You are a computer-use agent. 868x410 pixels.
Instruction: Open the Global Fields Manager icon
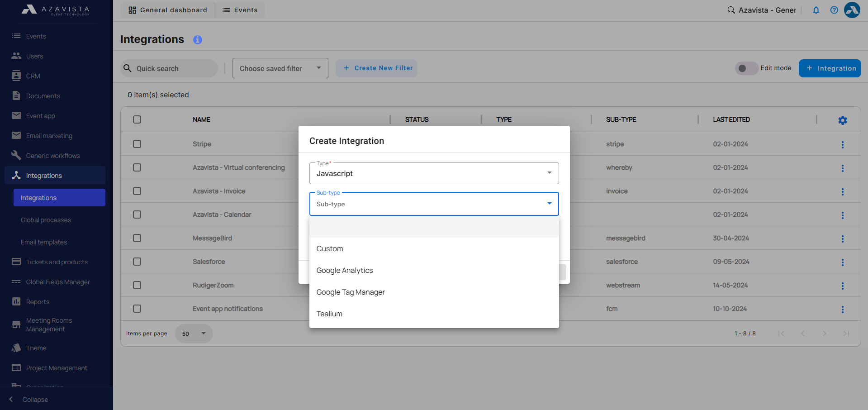point(16,281)
